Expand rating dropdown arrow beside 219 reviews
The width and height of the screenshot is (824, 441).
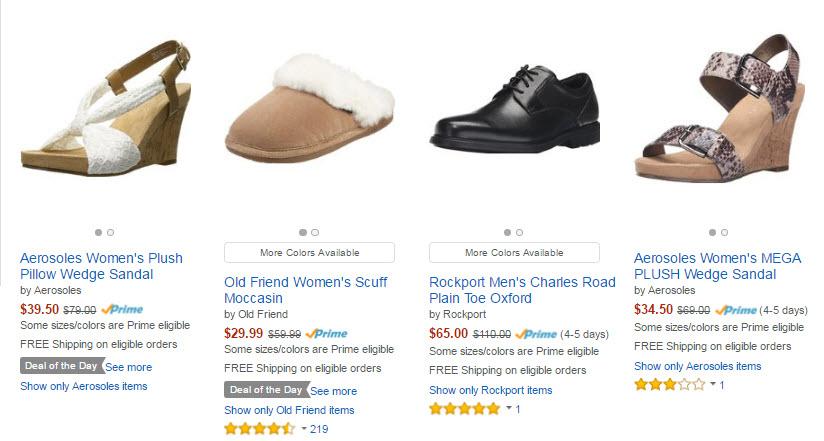[x=304, y=429]
